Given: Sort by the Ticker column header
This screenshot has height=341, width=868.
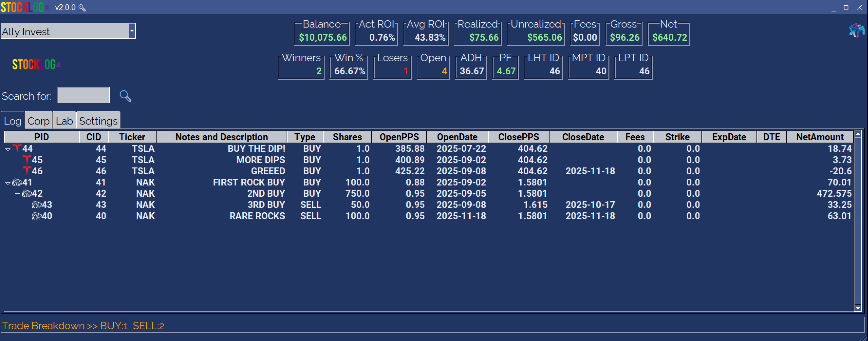Looking at the screenshot, I should pos(132,137).
